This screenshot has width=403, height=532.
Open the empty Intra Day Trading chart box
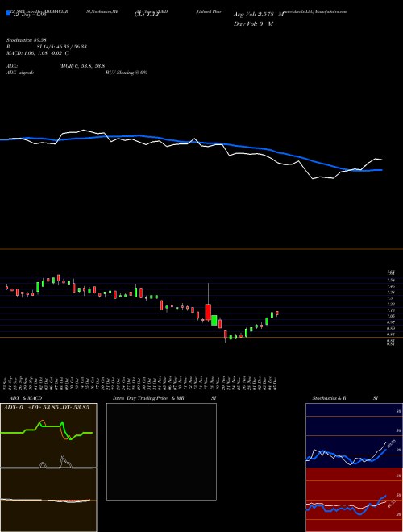[161, 451]
